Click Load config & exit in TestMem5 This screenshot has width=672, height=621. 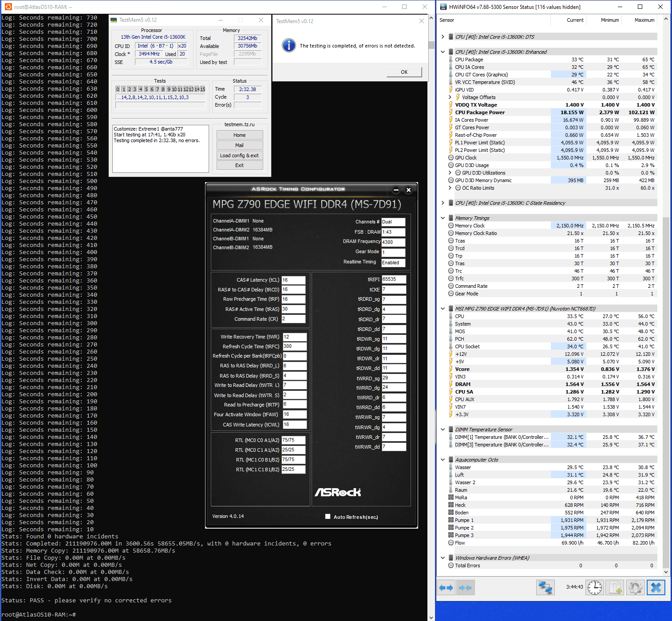[x=240, y=155]
